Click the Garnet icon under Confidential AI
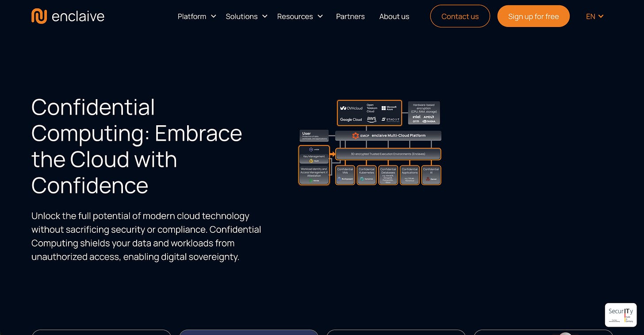 (428, 179)
